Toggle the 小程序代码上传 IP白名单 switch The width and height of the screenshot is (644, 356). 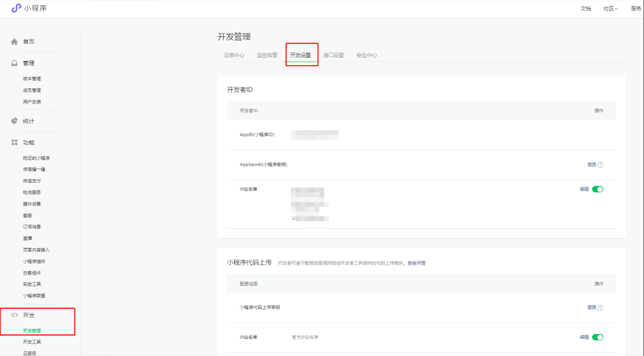[598, 337]
